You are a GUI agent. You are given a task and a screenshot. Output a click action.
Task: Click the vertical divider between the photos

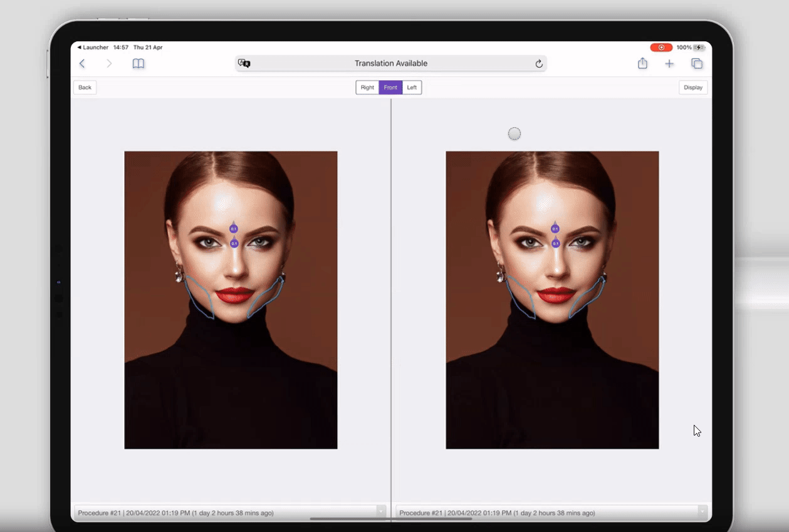pyautogui.click(x=391, y=301)
